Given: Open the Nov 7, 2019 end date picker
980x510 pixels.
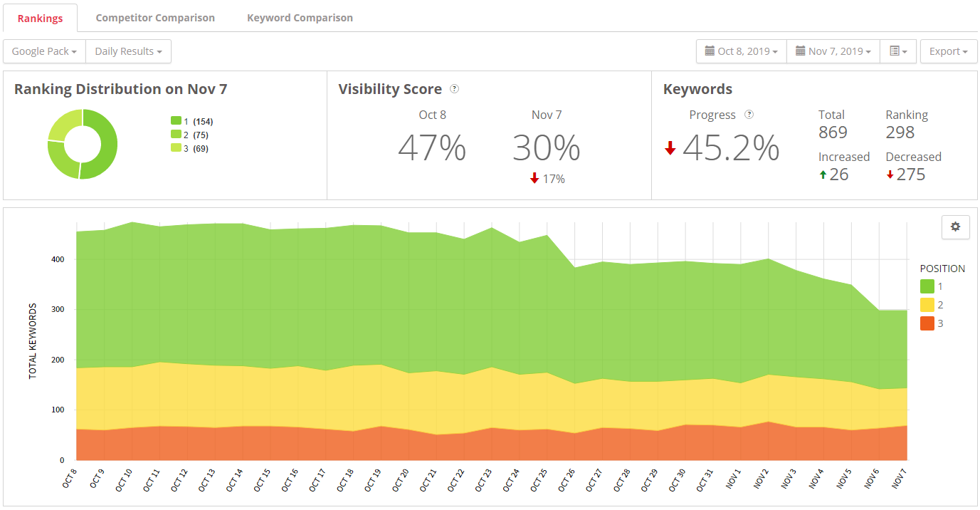Looking at the screenshot, I should (x=833, y=51).
